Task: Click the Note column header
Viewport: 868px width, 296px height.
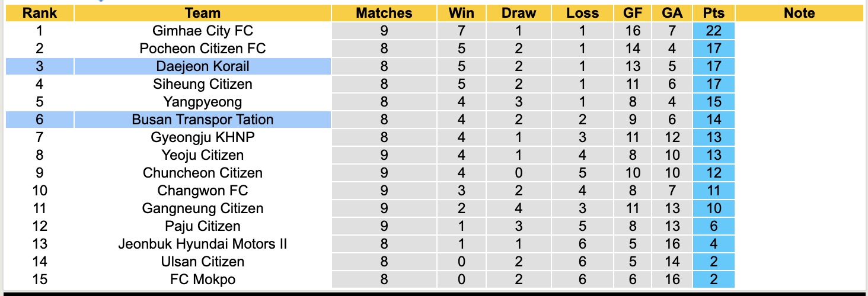Action: [x=799, y=13]
